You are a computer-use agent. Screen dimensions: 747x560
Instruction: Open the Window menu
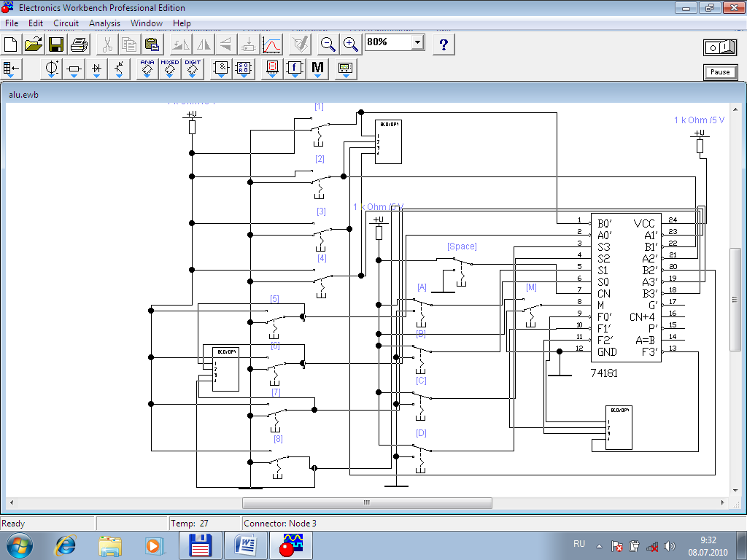146,23
